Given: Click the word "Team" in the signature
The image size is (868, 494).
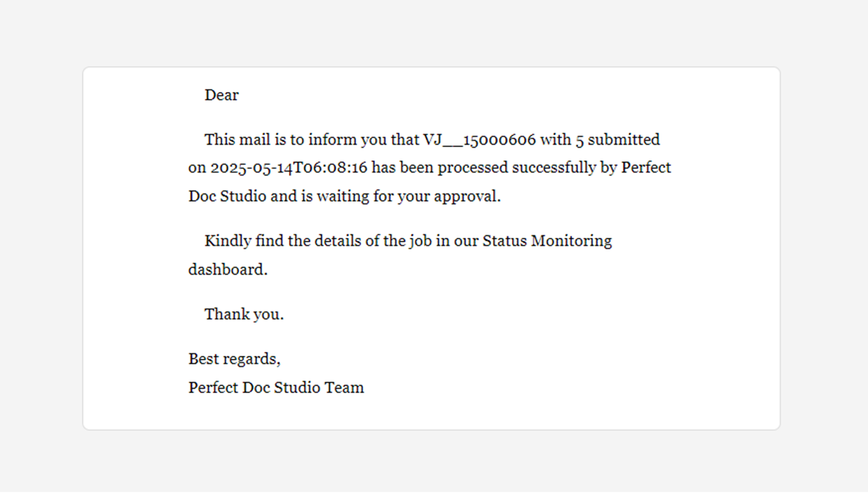Looking at the screenshot, I should [x=344, y=387].
